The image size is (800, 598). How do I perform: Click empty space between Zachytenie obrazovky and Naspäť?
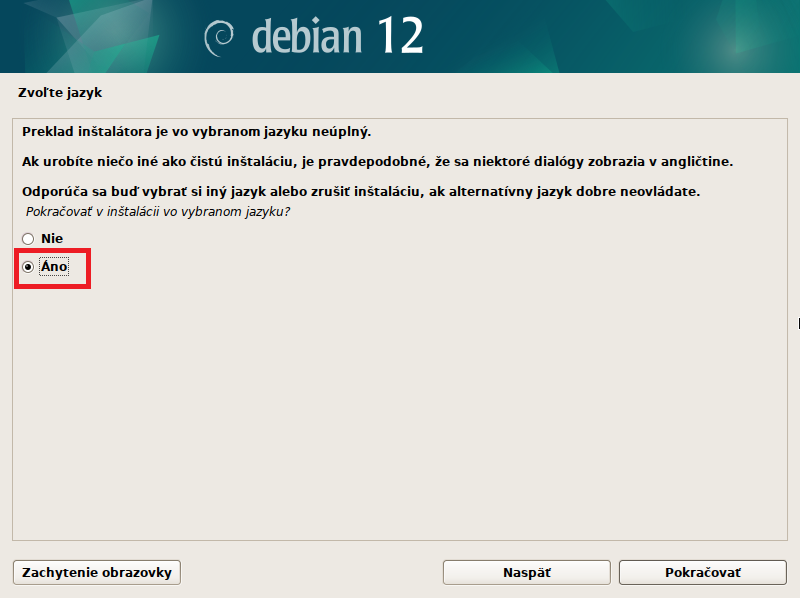[311, 572]
